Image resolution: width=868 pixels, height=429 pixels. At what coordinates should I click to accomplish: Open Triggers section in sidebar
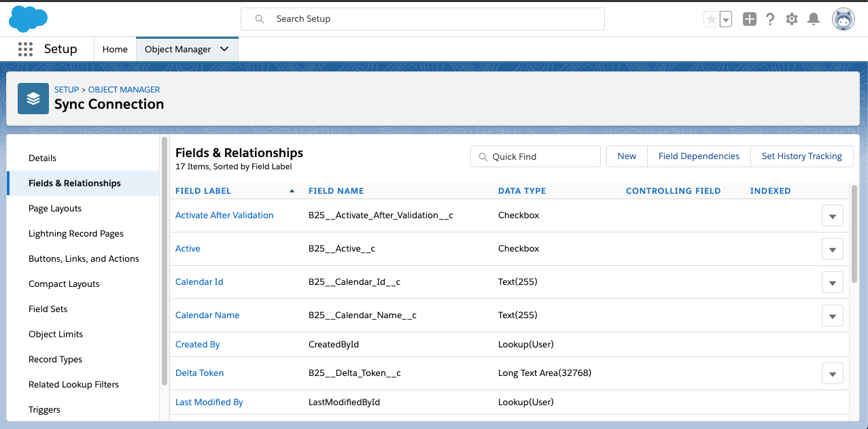44,410
